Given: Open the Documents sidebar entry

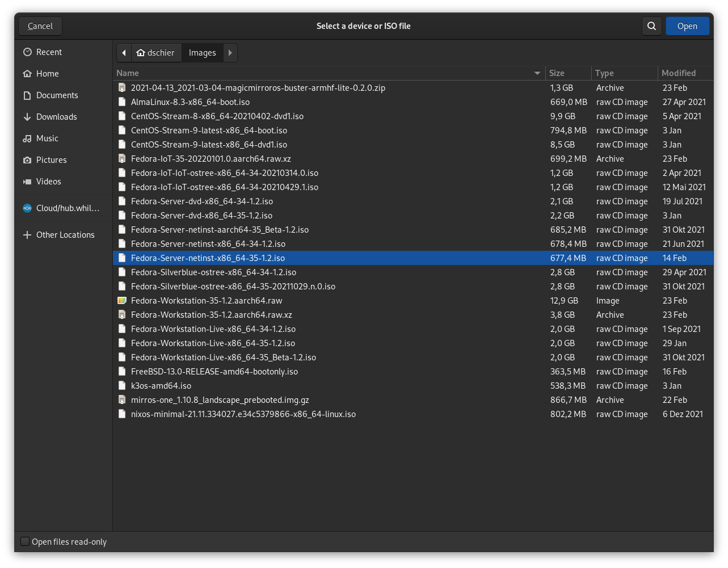Looking at the screenshot, I should tap(63, 95).
